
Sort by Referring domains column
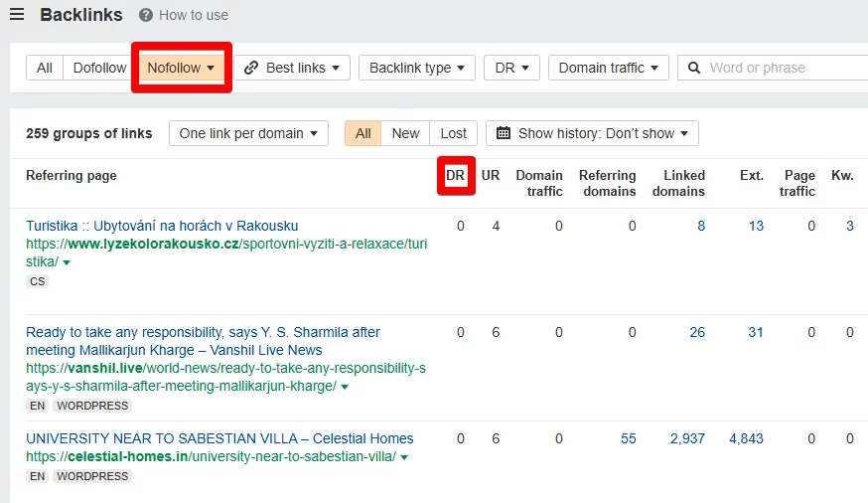pos(607,183)
